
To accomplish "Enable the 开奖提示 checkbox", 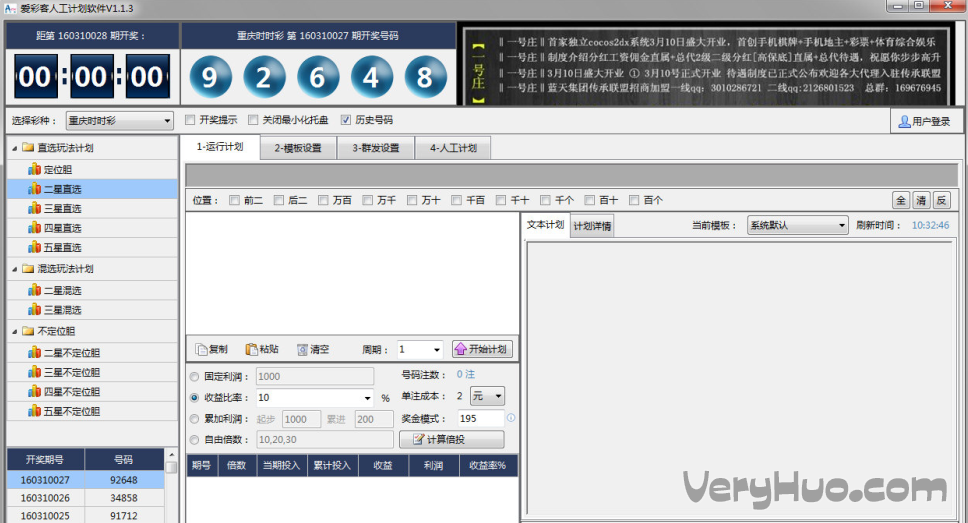I will (x=190, y=120).
